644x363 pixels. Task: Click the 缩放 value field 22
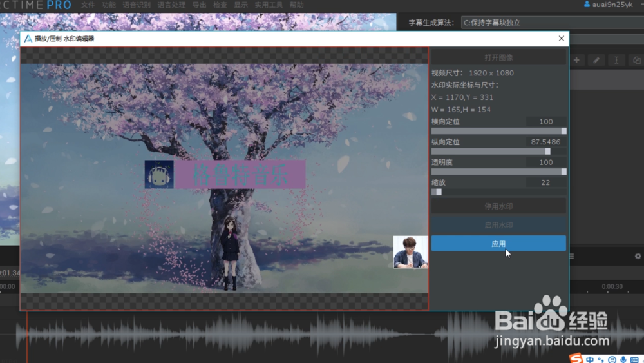point(546,182)
